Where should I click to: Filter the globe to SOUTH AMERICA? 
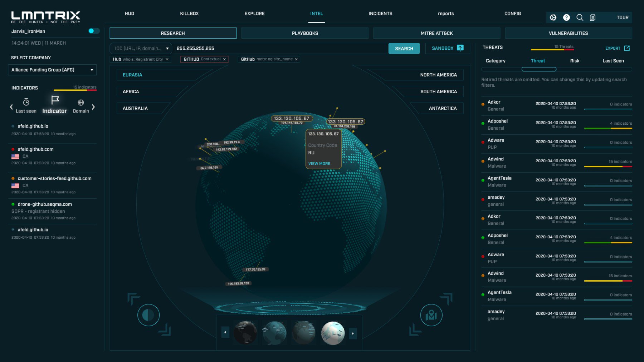click(x=428, y=92)
